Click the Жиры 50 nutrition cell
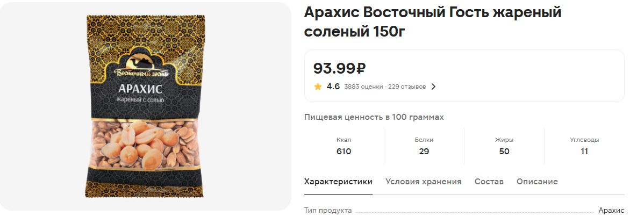Image resolution: width=644 pixels, height=216 pixels. coord(504,146)
